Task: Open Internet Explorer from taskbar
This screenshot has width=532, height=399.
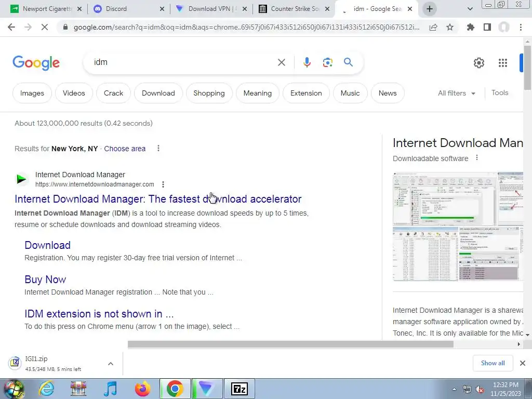Action: tap(46, 389)
